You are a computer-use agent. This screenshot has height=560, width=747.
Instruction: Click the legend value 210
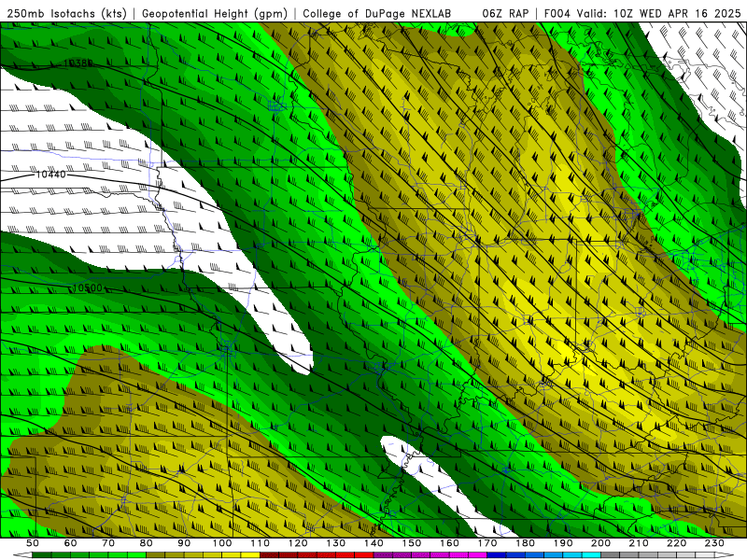click(x=639, y=543)
